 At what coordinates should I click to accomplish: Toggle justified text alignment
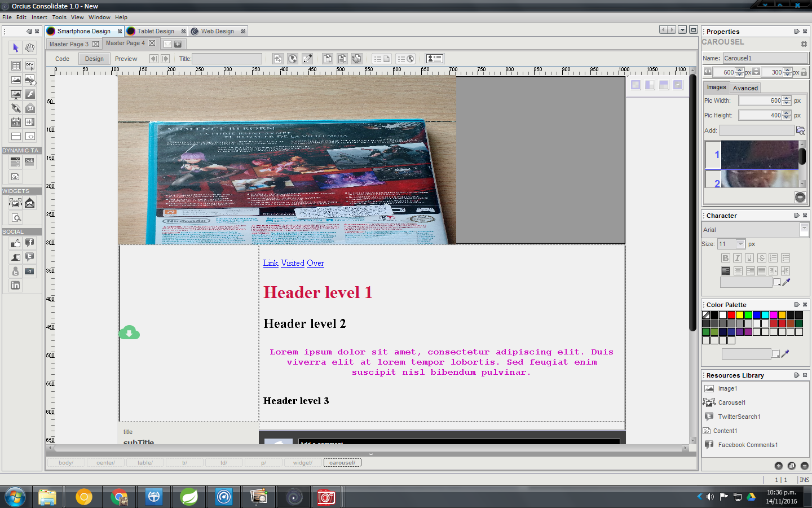tap(762, 271)
